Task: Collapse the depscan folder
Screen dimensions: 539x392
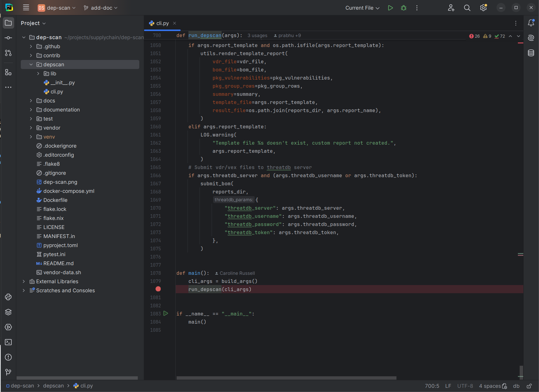Action: coord(31,64)
